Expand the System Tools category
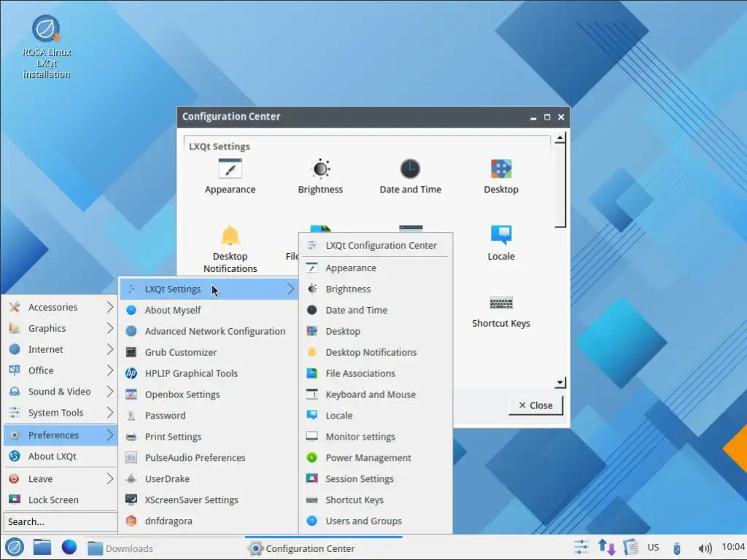Image resolution: width=747 pixels, height=560 pixels. pyautogui.click(x=60, y=413)
